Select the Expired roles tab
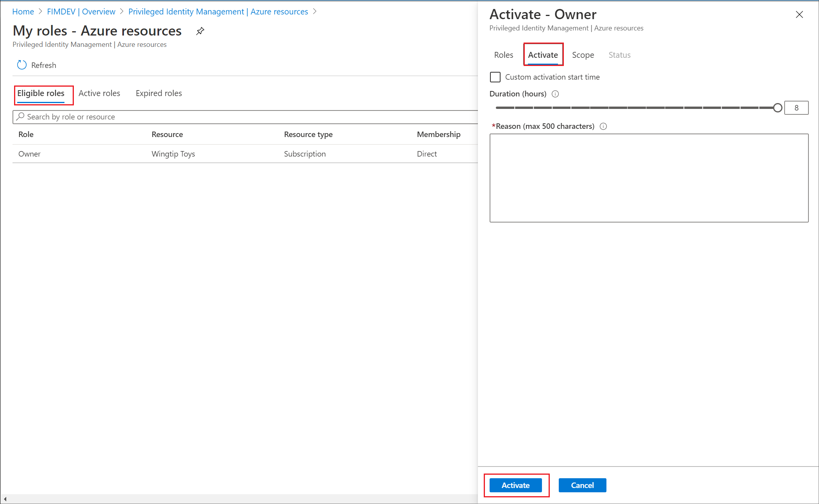 point(158,93)
